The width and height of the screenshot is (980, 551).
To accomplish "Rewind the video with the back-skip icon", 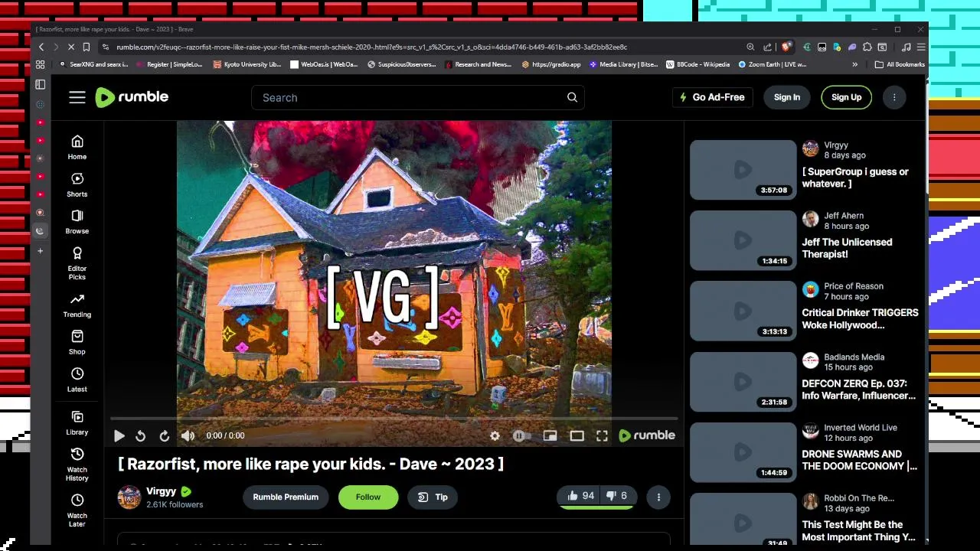I will click(140, 435).
